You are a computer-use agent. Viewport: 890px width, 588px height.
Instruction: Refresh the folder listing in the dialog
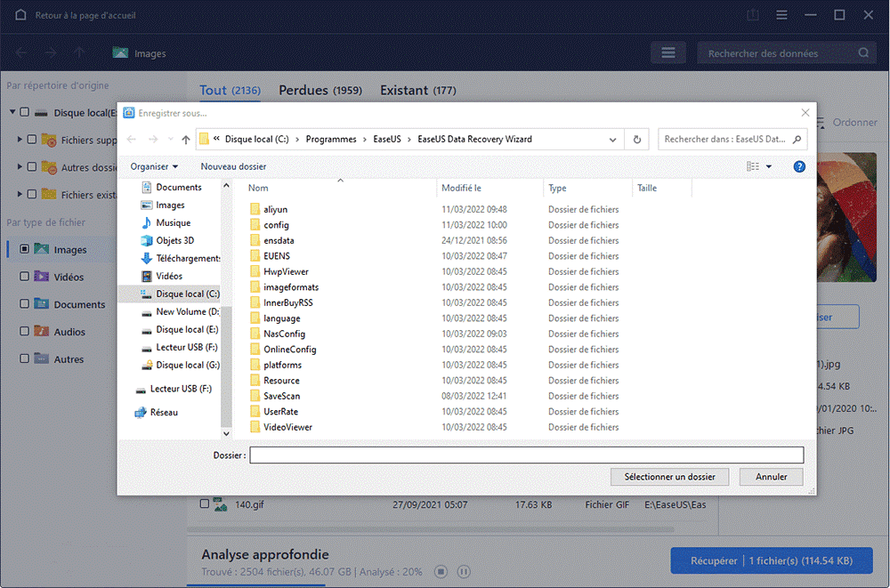click(637, 139)
